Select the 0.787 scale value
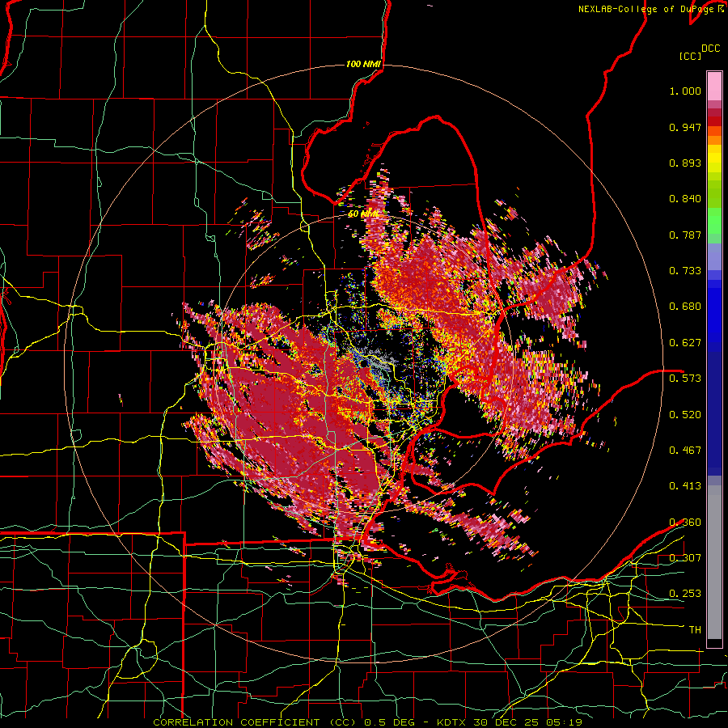 point(685,235)
